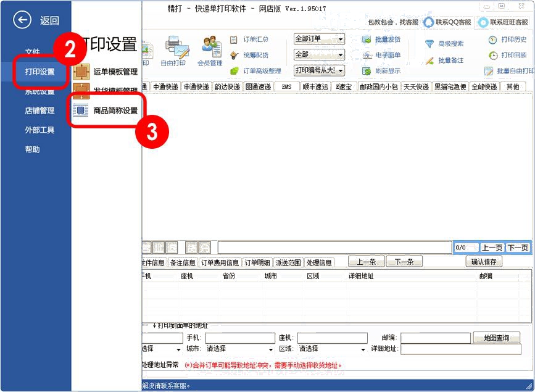The height and width of the screenshot is (392, 535).
Task: Switch to the 黑猫宅急便 tab
Action: [x=450, y=86]
